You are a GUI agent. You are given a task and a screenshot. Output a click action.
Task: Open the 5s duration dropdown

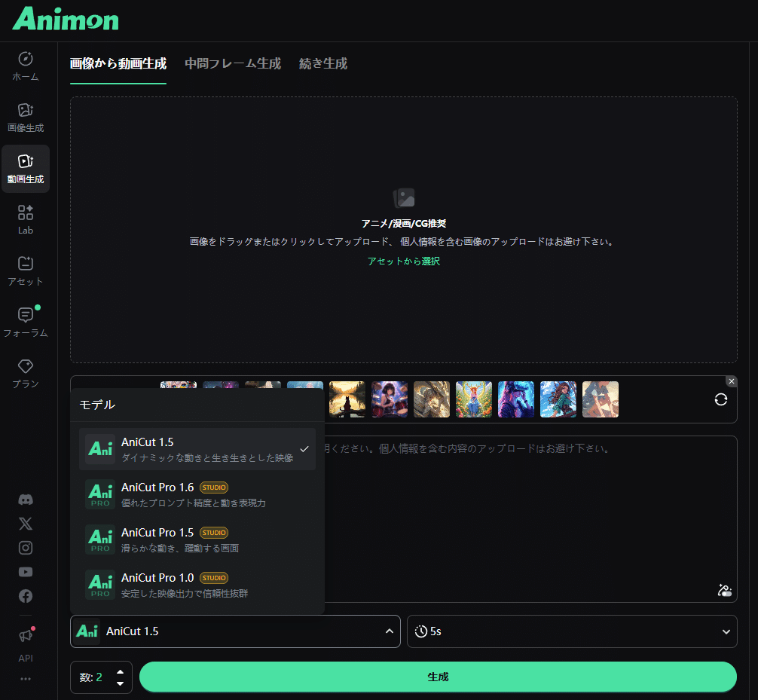(x=571, y=631)
